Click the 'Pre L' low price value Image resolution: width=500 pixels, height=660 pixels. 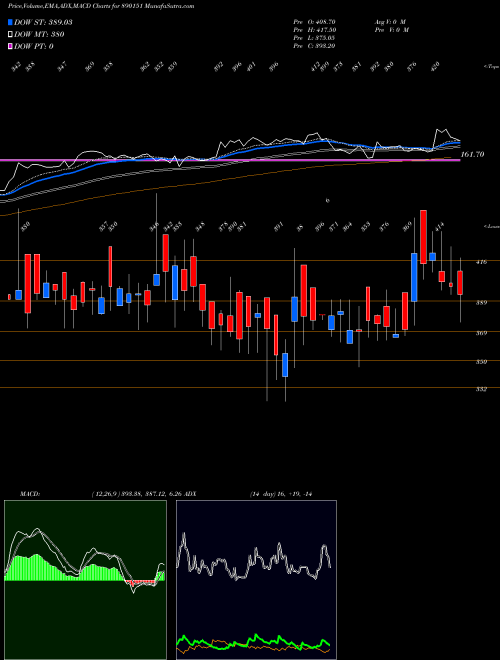(314, 38)
